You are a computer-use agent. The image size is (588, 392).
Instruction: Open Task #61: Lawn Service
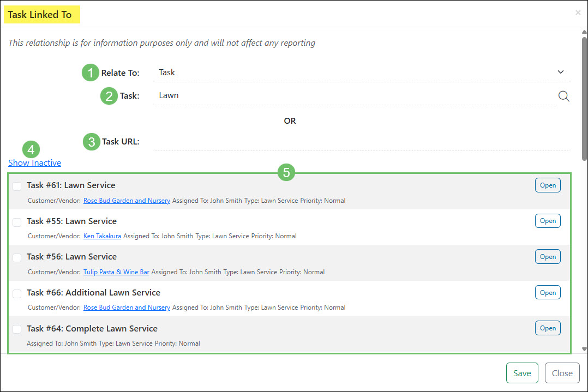tap(547, 185)
